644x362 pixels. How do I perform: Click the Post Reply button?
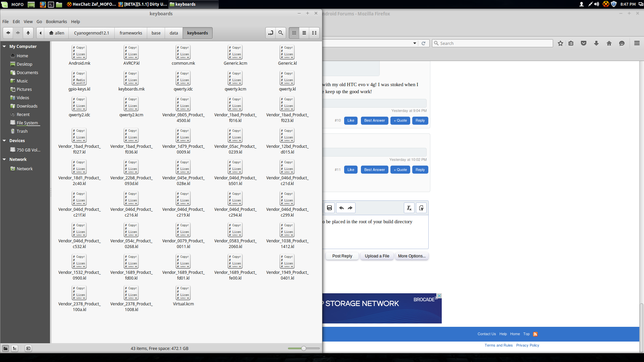342,256
